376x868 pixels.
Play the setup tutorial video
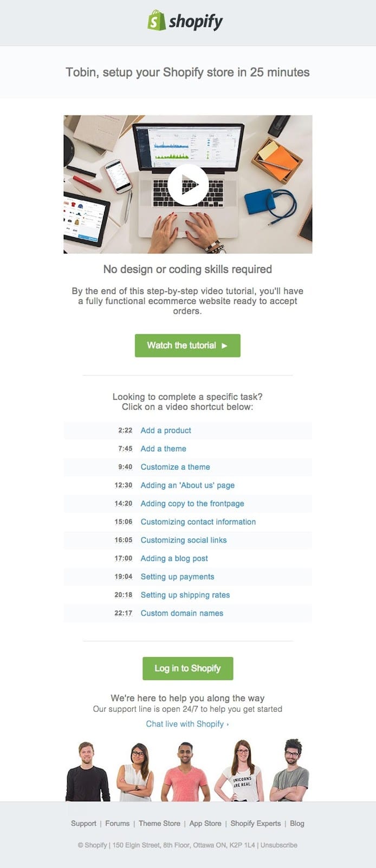coord(188,184)
